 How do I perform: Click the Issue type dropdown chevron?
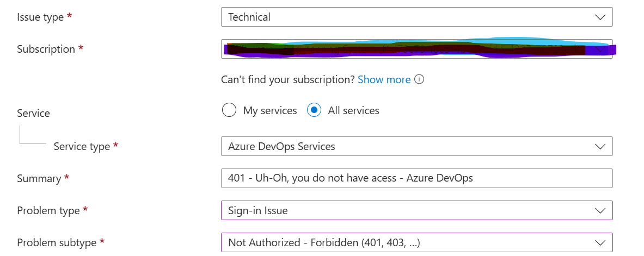pos(600,17)
